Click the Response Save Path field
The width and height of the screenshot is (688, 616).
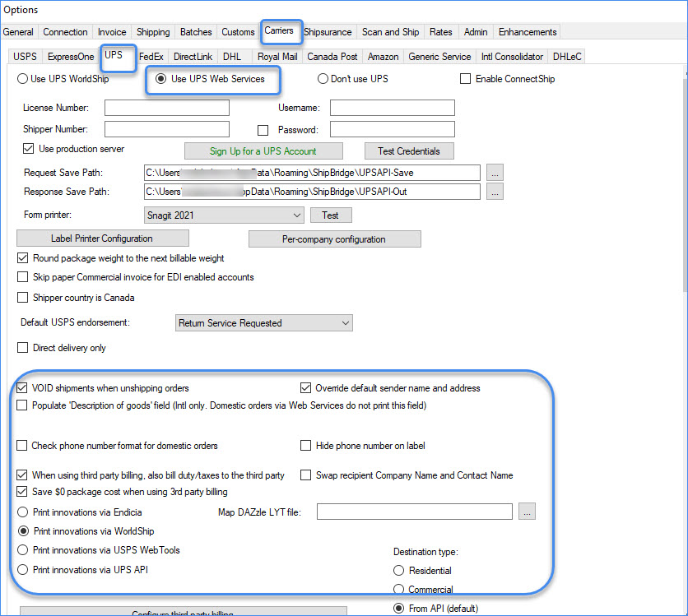(312, 192)
